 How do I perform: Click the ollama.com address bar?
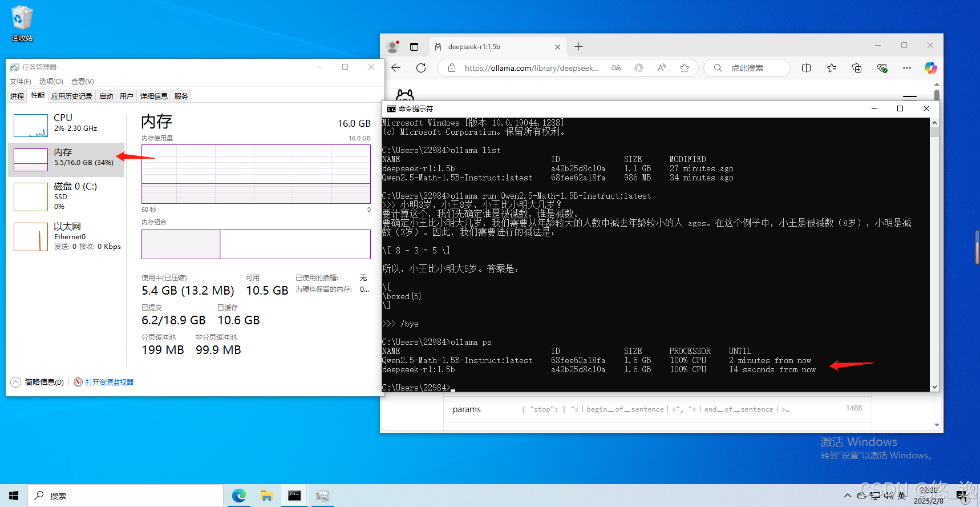(532, 68)
